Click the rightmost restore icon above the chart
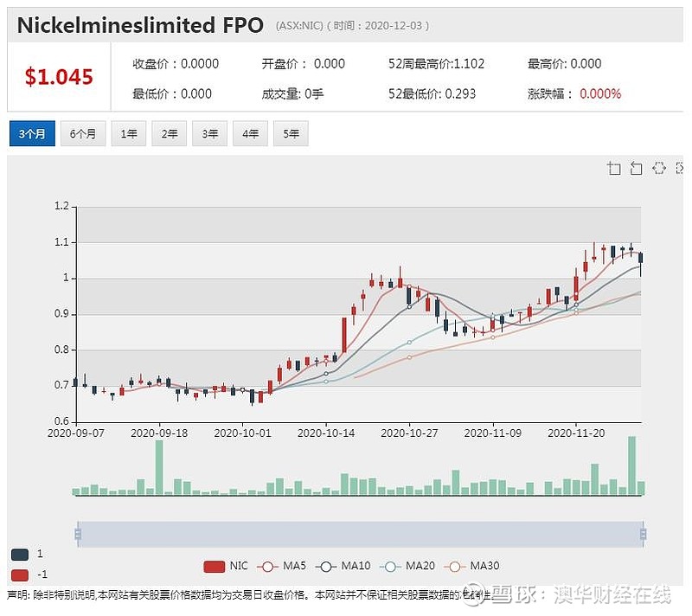Viewport: 692px width, 616px height. [680, 169]
